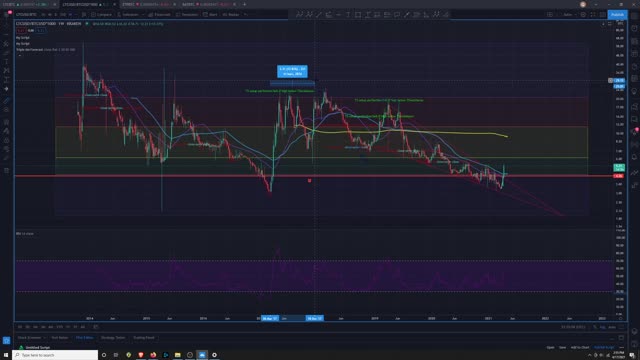The width and height of the screenshot is (640, 360).
Task: Select the zoom in tool in left sidebar
Action: click(x=6, y=110)
